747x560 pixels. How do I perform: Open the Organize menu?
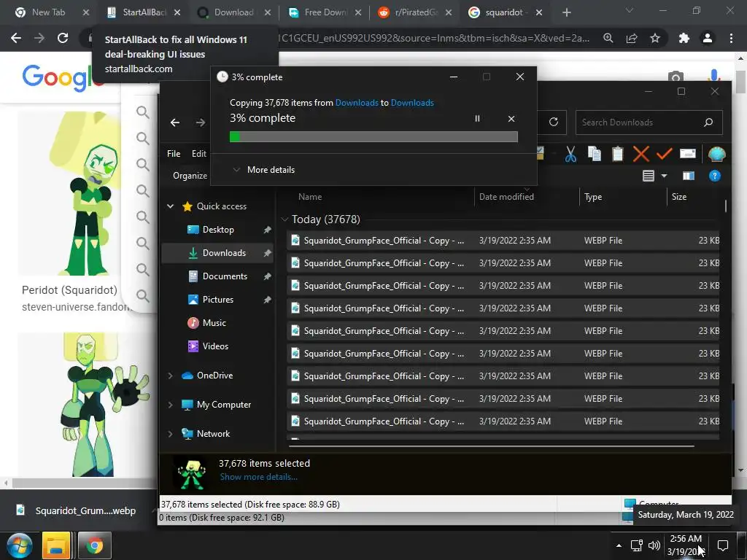190,176
